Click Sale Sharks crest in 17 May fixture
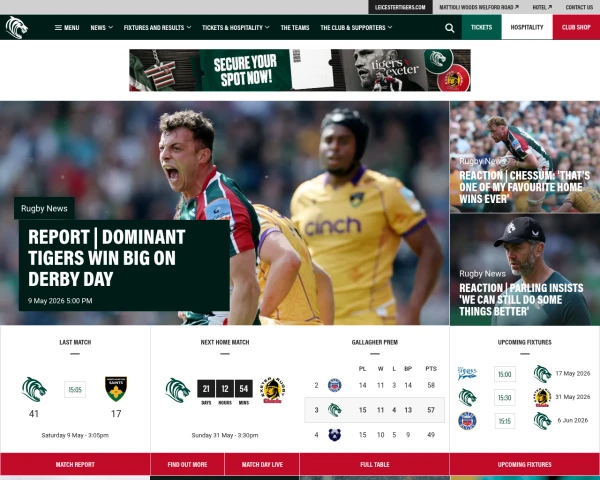Image resolution: width=600 pixels, height=480 pixels. pos(467,373)
